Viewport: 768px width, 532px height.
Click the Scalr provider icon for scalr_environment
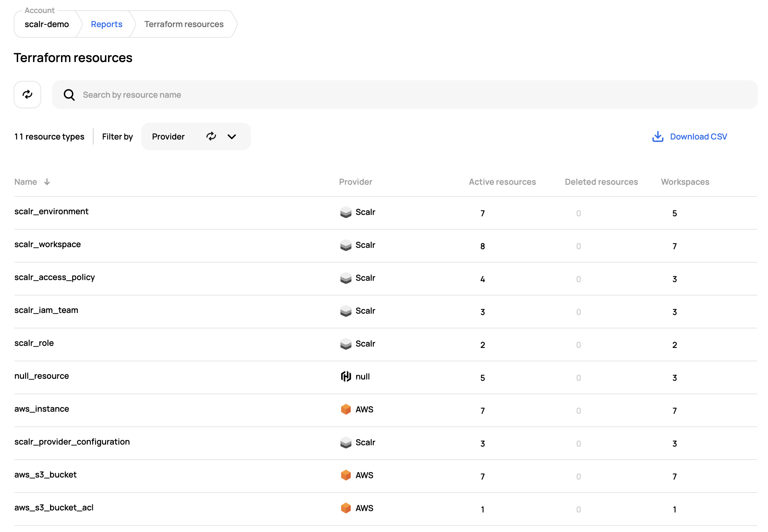click(x=346, y=212)
